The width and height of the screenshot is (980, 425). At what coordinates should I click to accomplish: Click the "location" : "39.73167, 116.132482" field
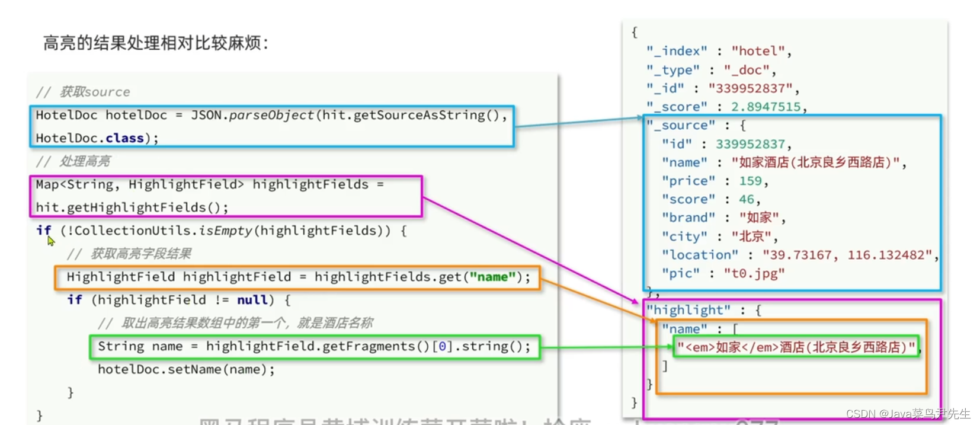800,255
